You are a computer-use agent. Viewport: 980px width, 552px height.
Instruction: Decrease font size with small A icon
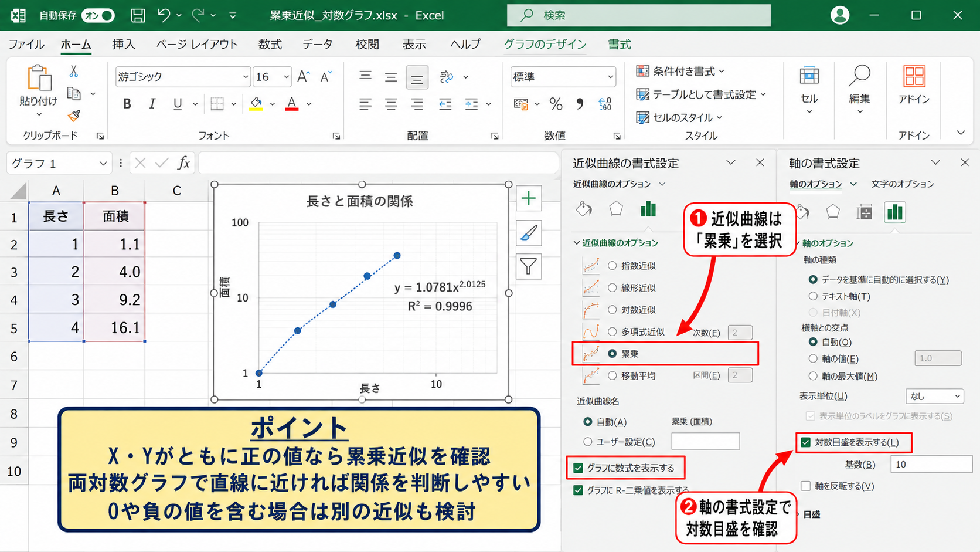click(x=326, y=76)
